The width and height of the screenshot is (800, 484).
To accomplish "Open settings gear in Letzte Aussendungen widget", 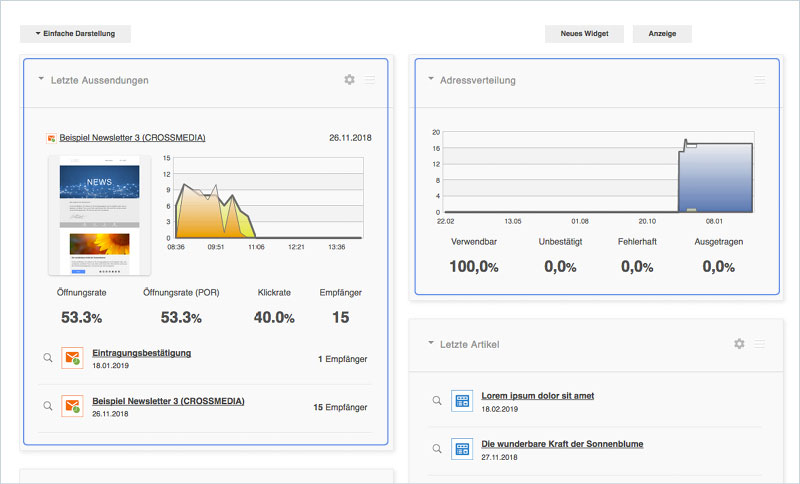I will coord(349,80).
